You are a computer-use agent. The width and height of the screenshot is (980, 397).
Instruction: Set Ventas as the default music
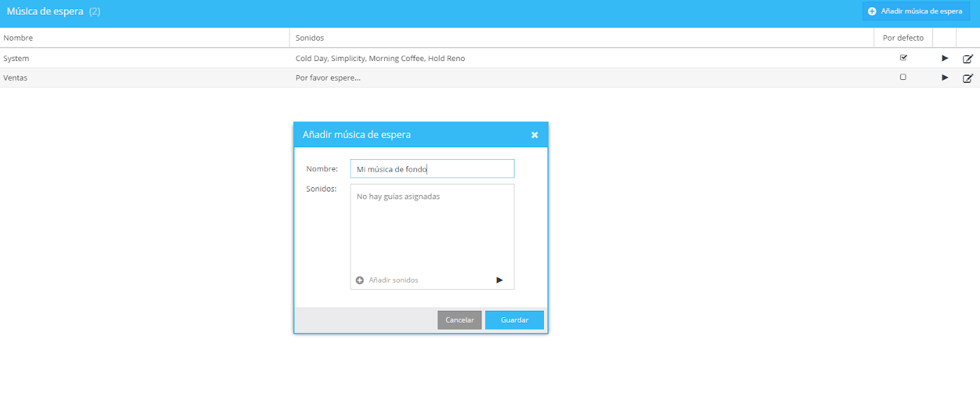(903, 77)
